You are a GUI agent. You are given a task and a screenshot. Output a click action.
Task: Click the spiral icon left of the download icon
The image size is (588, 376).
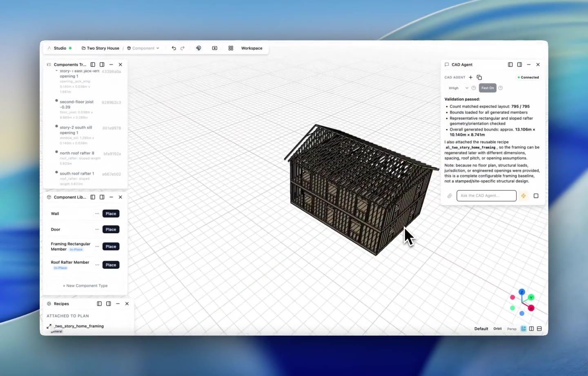point(199,48)
